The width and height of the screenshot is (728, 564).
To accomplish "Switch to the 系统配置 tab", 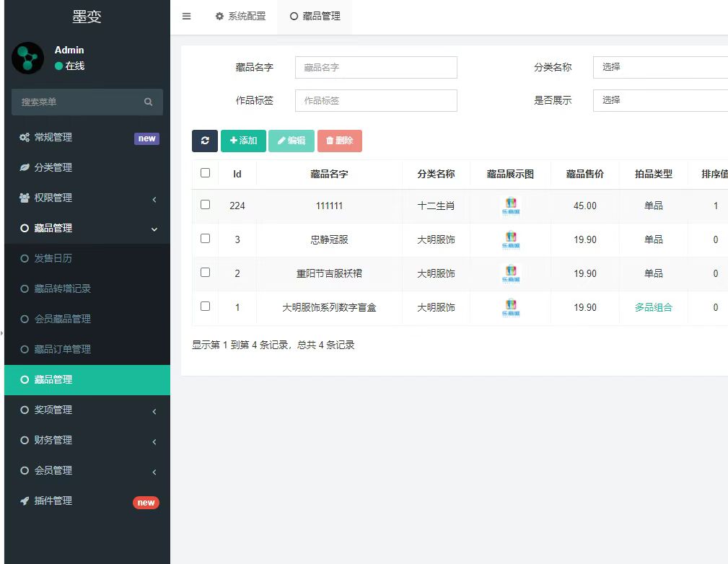I will pyautogui.click(x=241, y=17).
